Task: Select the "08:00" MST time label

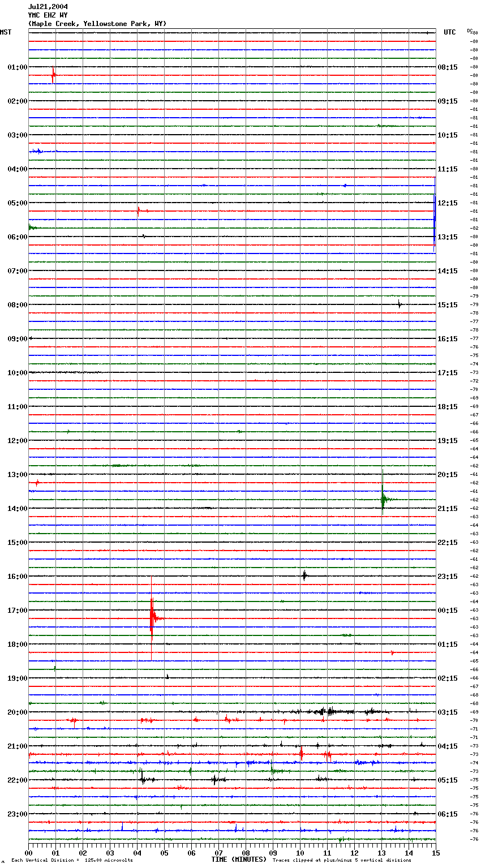Action: point(18,305)
